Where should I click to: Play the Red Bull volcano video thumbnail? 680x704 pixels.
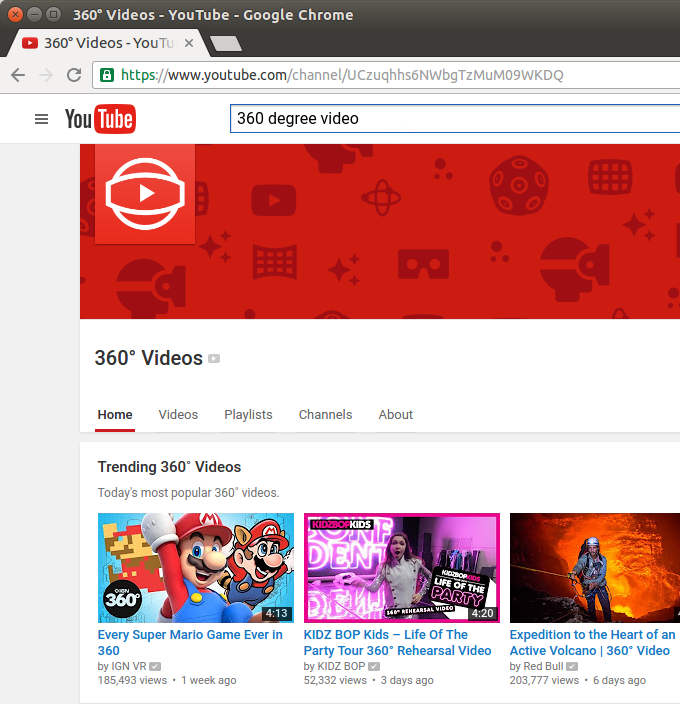tap(595, 568)
